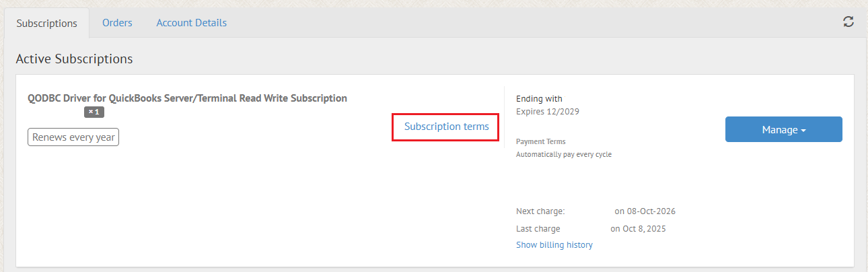868x272 pixels.
Task: Click the QODBC Driver subscription title
Action: point(187,98)
